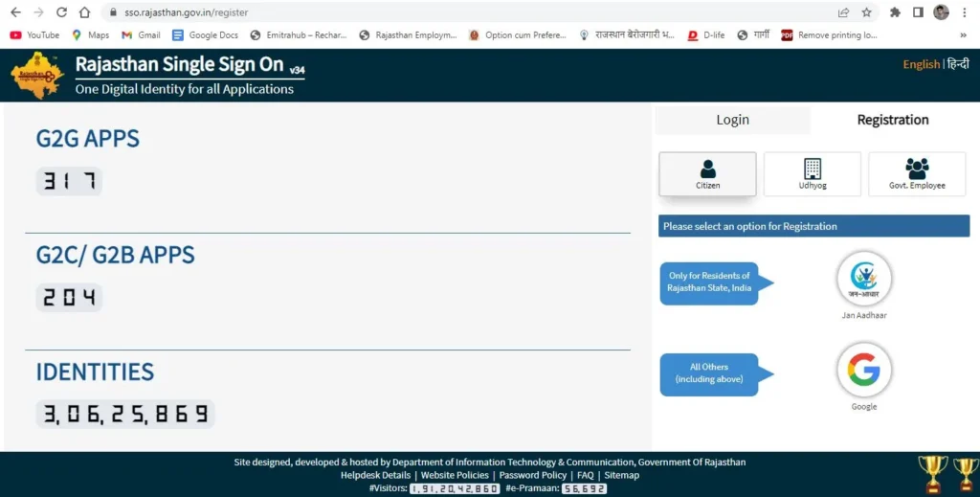This screenshot has height=497, width=980.
Task: Click the padlock site security icon
Action: (x=113, y=12)
